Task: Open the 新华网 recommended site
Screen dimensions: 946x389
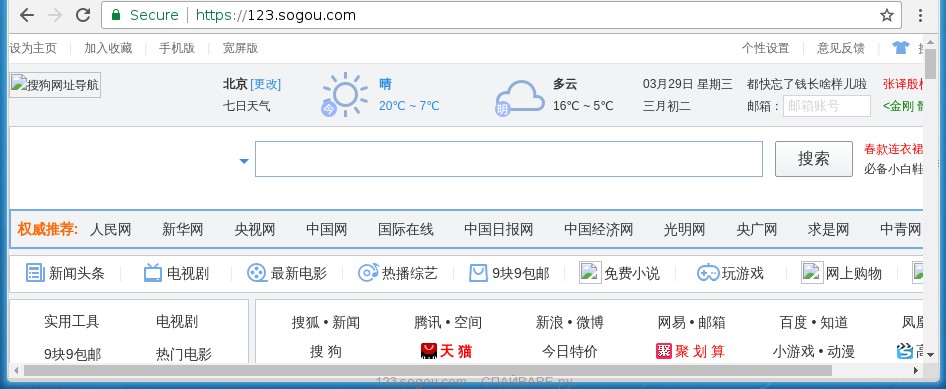Action: pos(182,230)
